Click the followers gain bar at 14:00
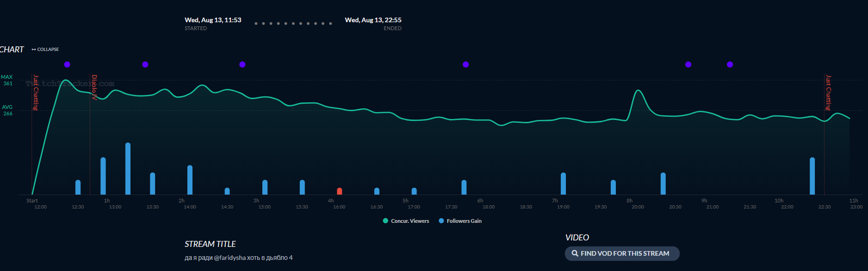 click(190, 180)
